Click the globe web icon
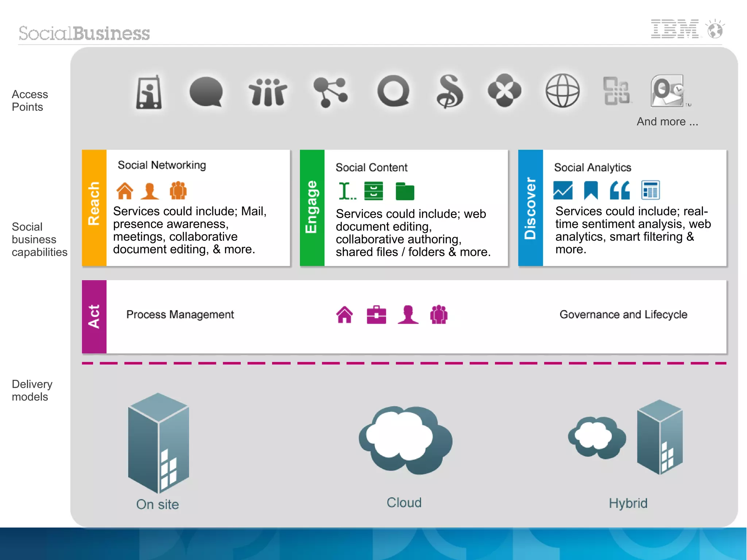The image size is (747, 560). (x=562, y=90)
